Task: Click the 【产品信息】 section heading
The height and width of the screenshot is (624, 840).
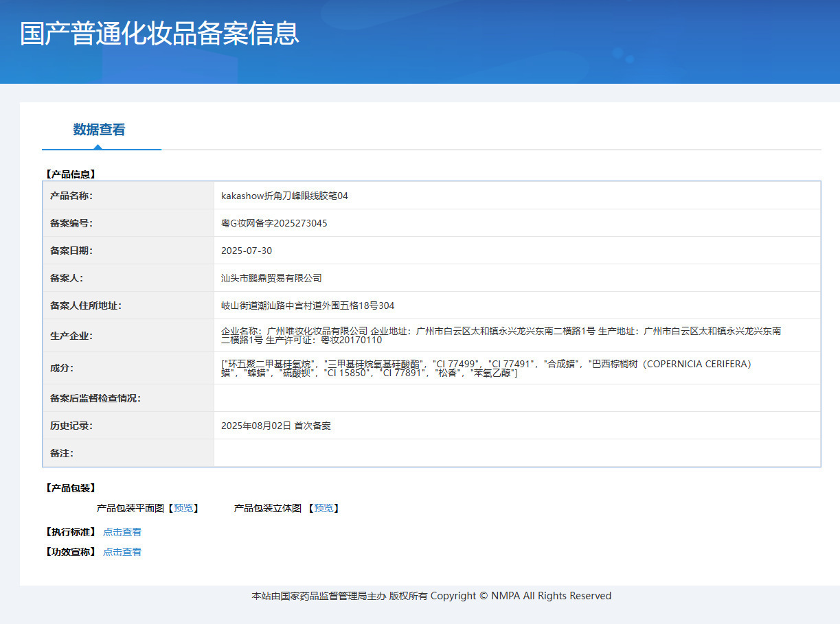Action: pos(70,174)
